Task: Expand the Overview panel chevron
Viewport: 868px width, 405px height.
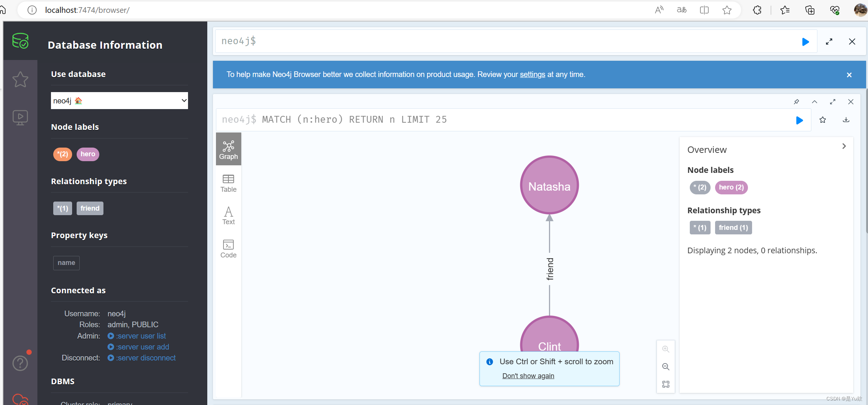Action: pyautogui.click(x=844, y=146)
